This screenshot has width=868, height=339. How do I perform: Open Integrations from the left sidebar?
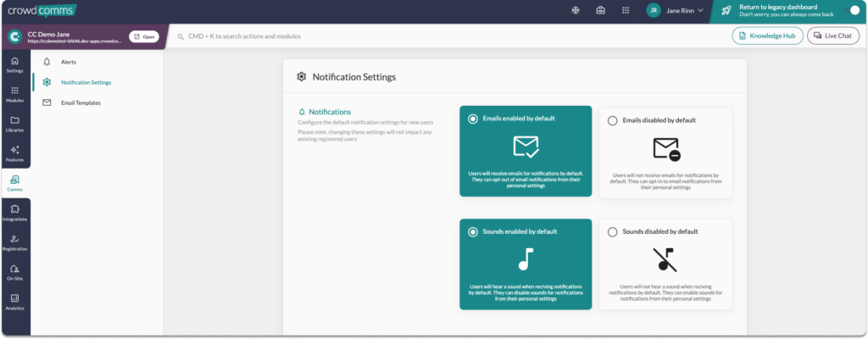click(x=14, y=213)
